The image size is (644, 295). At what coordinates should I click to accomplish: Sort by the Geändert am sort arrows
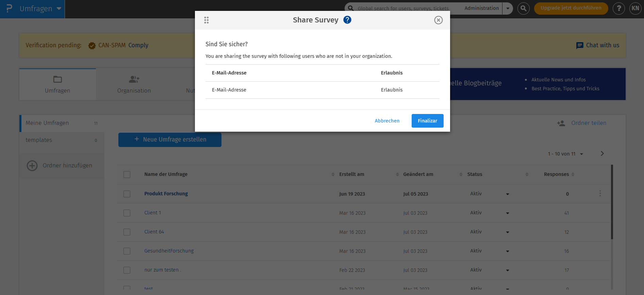pos(461,174)
